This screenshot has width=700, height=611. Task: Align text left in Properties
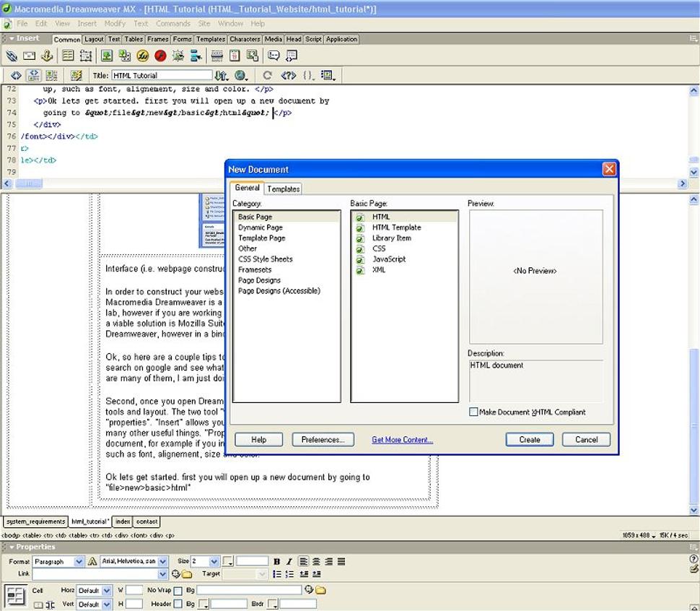304,561
